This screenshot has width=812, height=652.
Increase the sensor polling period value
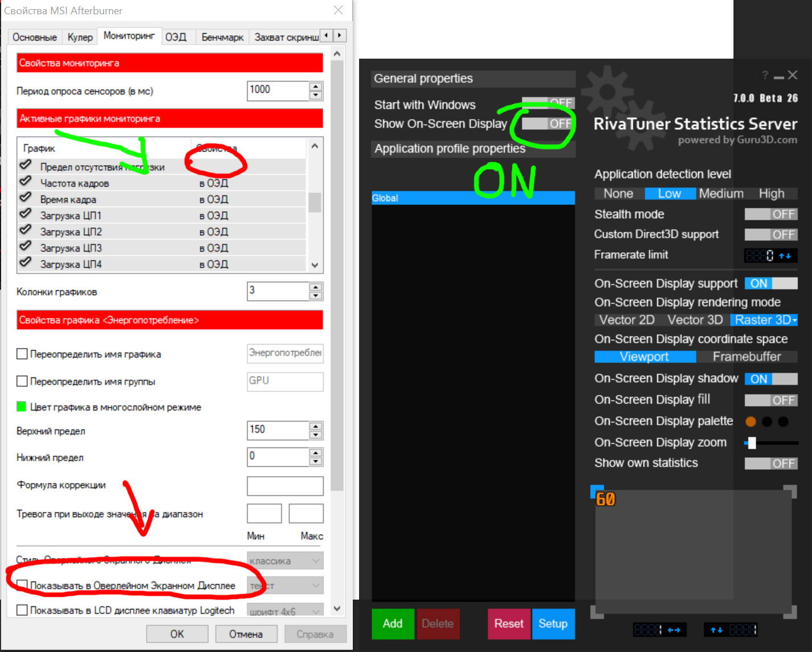click(316, 87)
